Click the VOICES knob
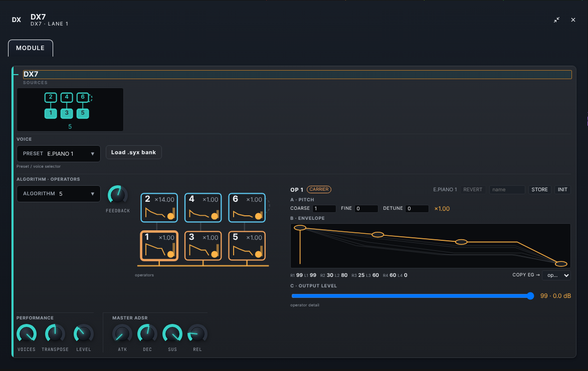Screen dimensions: 588x371 click(x=27, y=334)
